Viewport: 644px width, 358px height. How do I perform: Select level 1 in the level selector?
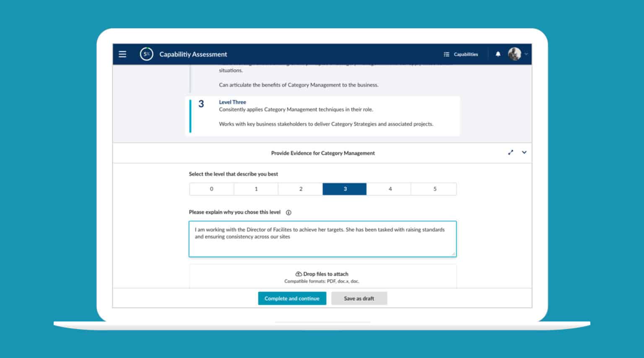click(x=256, y=189)
